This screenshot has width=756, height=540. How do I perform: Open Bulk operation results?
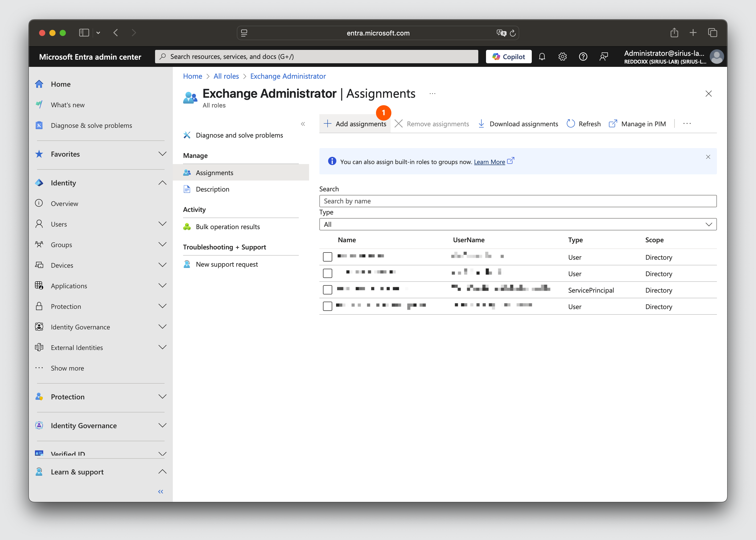click(x=228, y=227)
